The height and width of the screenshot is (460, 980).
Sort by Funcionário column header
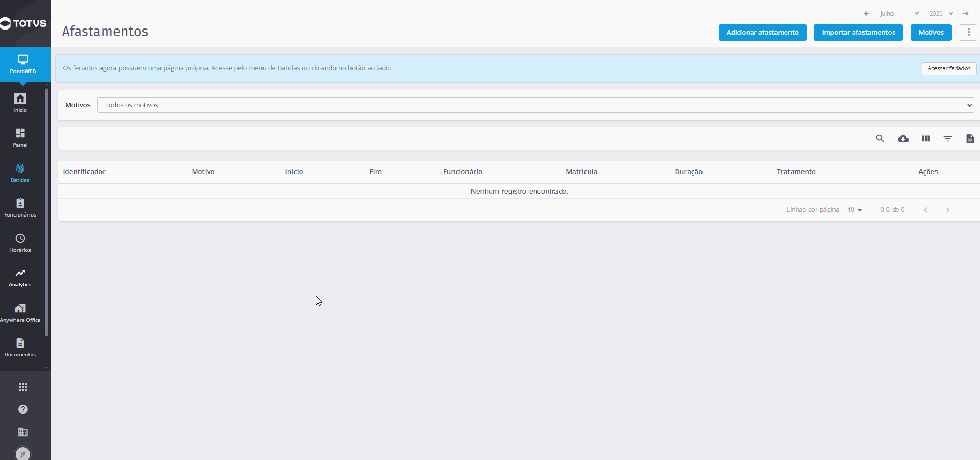click(x=463, y=172)
